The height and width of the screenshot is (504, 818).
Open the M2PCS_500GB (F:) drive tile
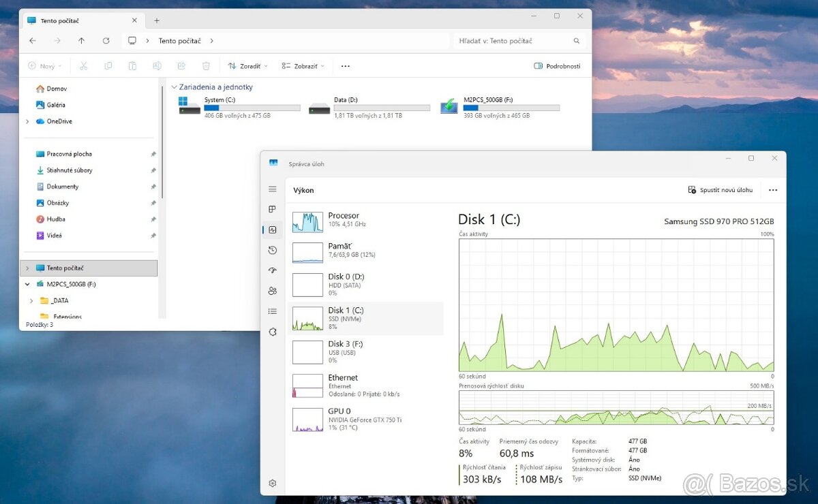(500, 108)
